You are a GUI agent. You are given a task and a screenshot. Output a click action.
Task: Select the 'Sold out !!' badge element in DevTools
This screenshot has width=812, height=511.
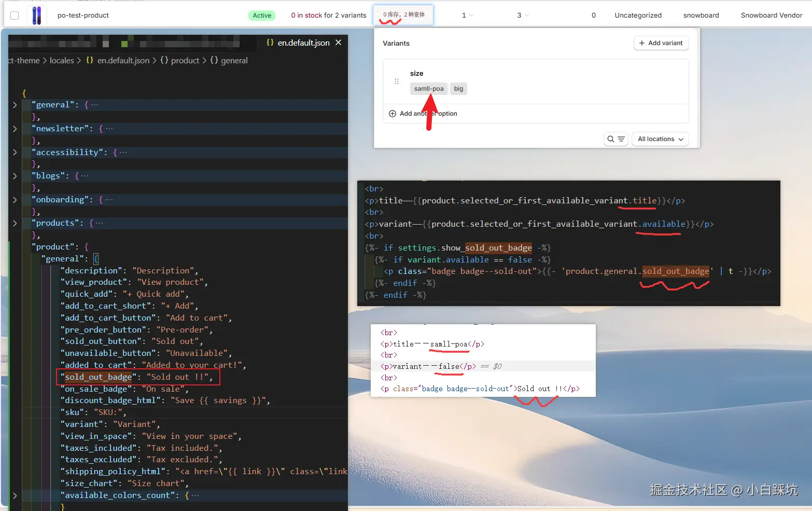[480, 389]
